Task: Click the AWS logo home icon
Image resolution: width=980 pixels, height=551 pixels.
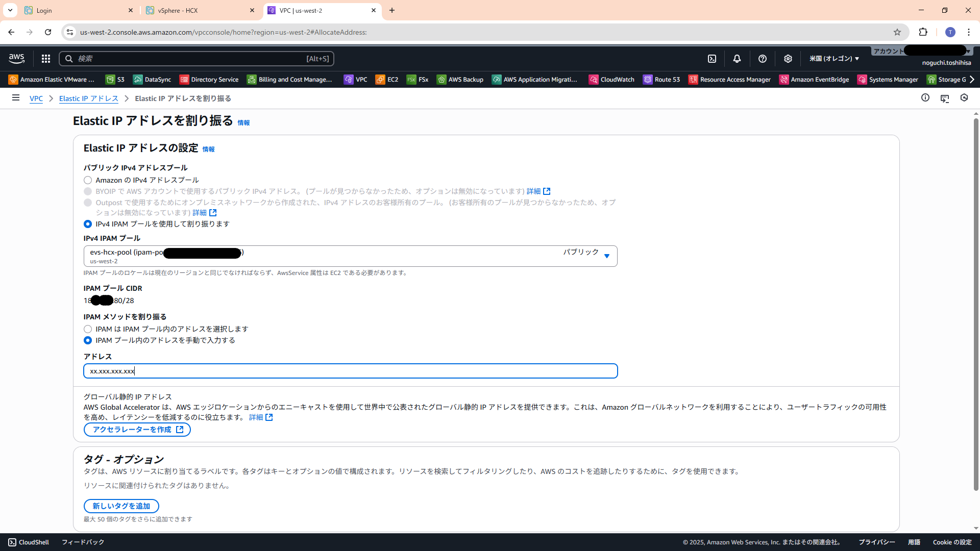Action: (17, 59)
